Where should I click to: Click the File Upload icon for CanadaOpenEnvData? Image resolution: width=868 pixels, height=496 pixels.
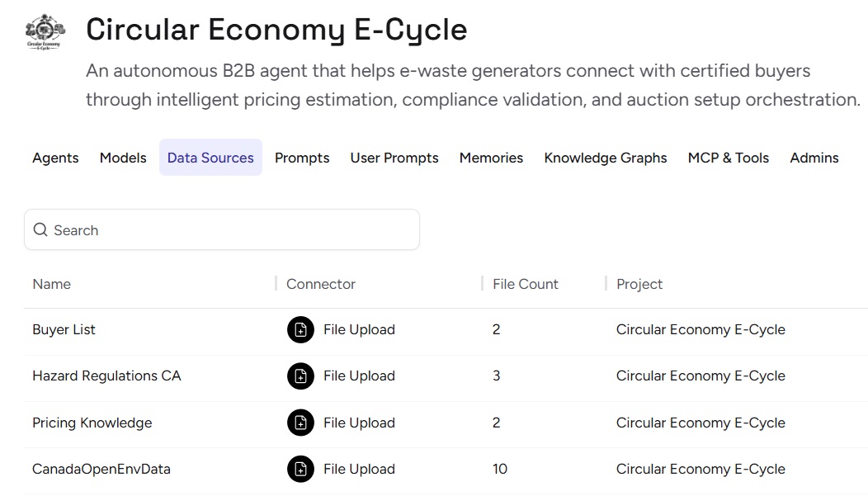coord(300,470)
